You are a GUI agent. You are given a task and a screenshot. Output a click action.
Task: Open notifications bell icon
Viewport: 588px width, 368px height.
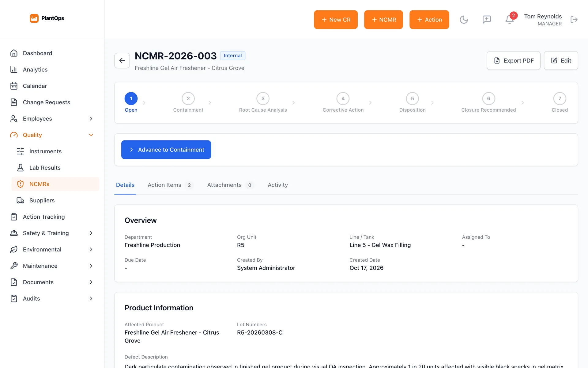[510, 20]
